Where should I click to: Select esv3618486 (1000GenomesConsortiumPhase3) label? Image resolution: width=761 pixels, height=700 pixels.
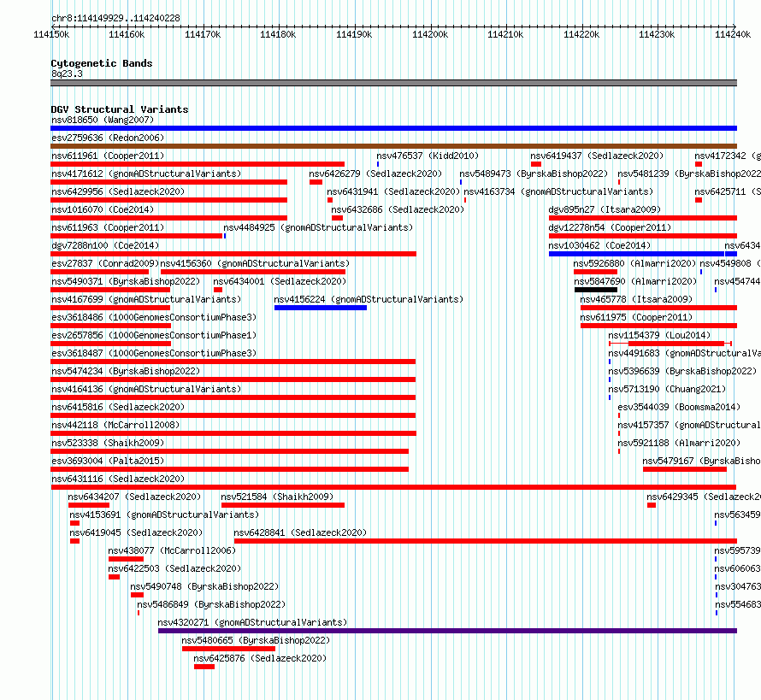(154, 317)
